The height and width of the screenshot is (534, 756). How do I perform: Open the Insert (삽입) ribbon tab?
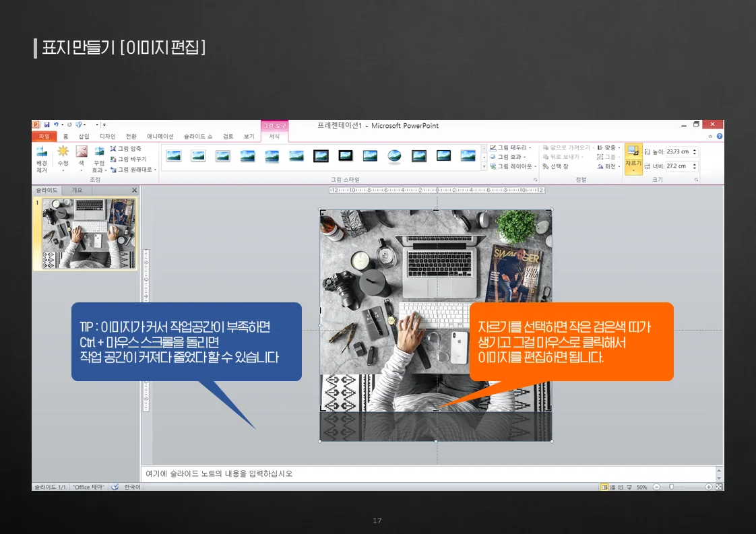[84, 137]
